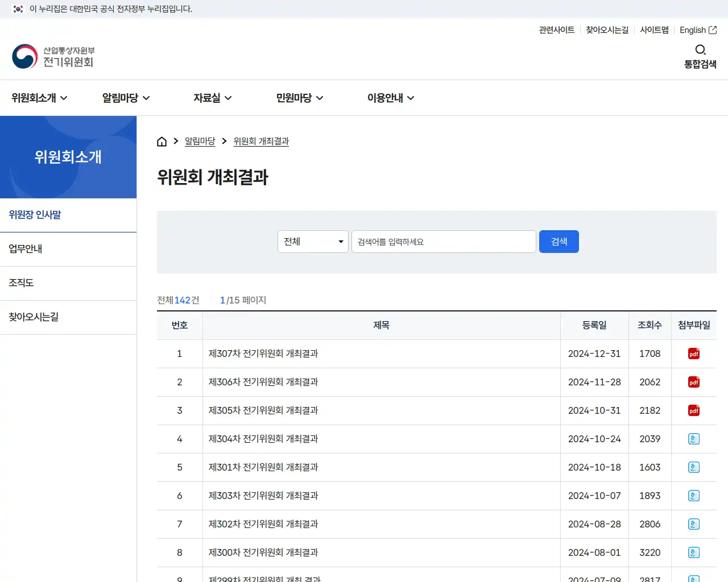Viewport: 728px width, 582px height.
Task: Download the attachment for 제300차 개최결과
Action: pos(694,552)
